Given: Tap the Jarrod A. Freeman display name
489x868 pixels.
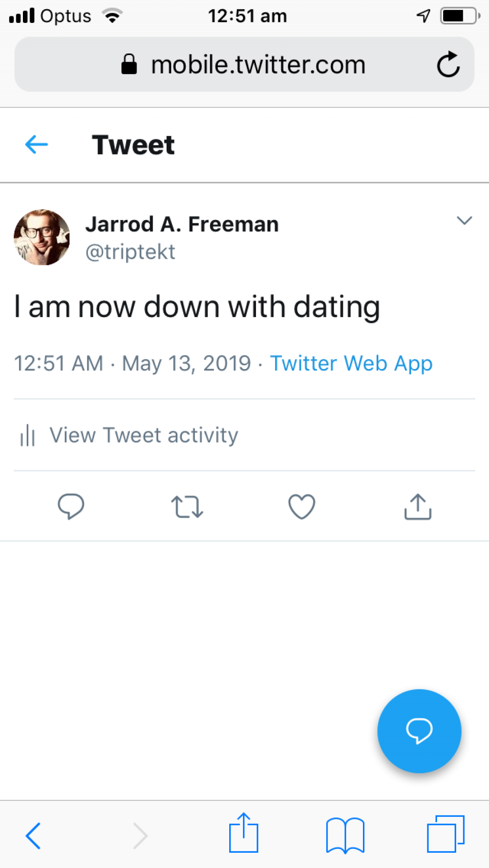Looking at the screenshot, I should coord(182,224).
